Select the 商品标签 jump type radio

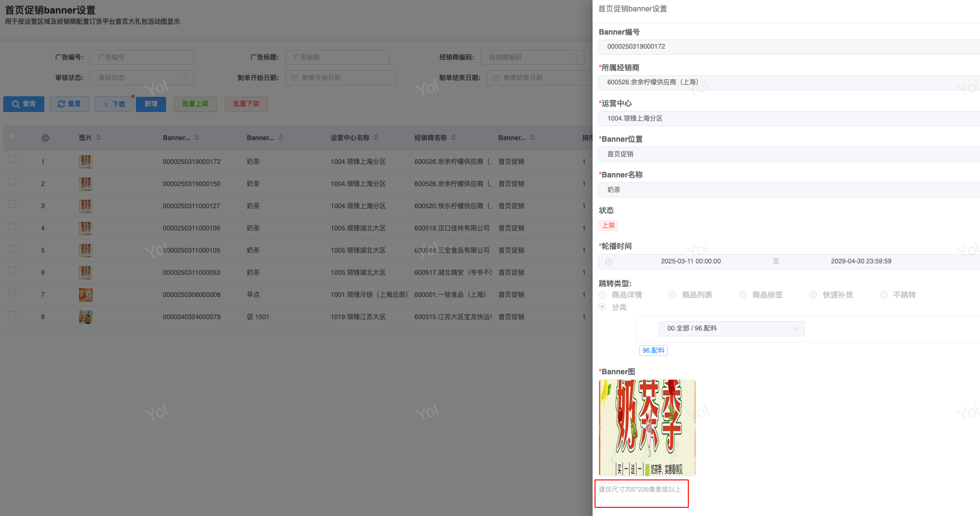pyautogui.click(x=743, y=295)
